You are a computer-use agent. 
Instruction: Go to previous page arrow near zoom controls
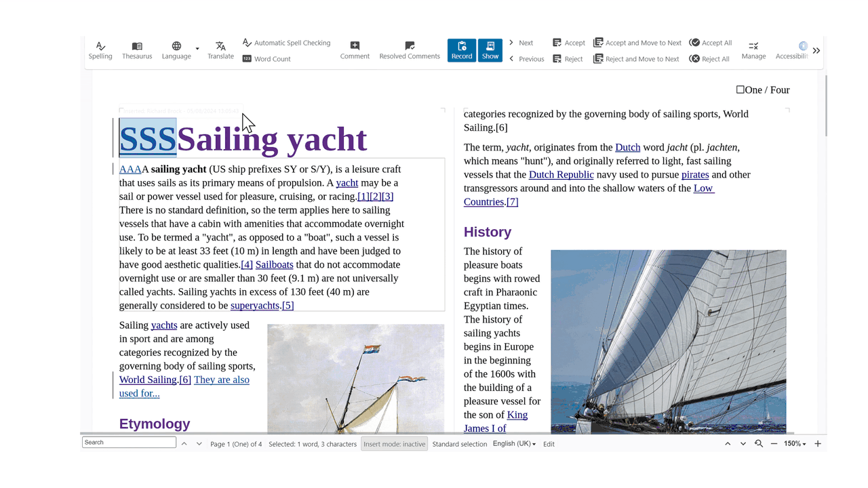728,444
